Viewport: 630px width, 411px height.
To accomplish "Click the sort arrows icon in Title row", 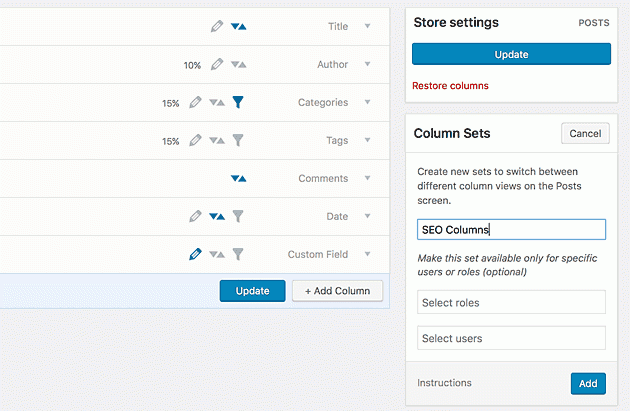I will tap(238, 27).
